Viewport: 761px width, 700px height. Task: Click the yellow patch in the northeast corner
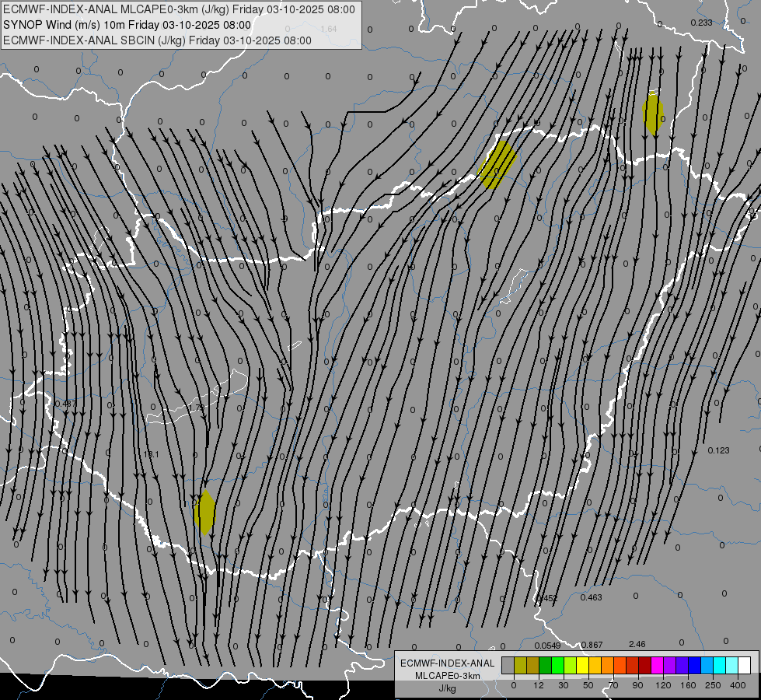click(x=652, y=114)
